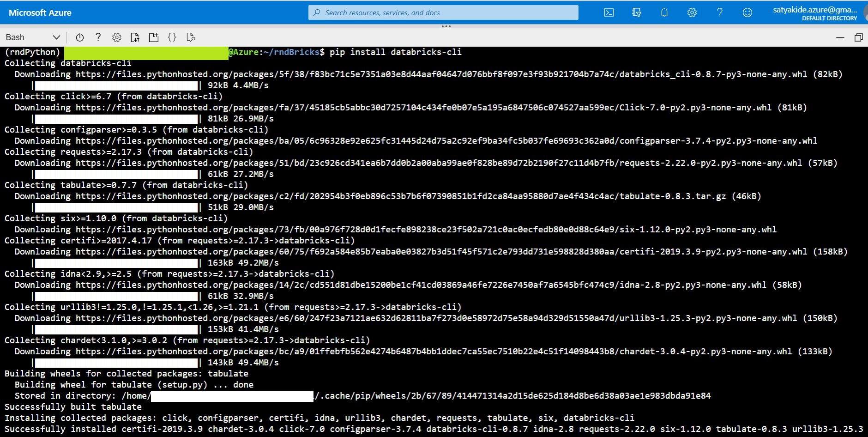Open the code editor with the braces icon
Viewport: 868px width, 437px height.
(x=172, y=37)
